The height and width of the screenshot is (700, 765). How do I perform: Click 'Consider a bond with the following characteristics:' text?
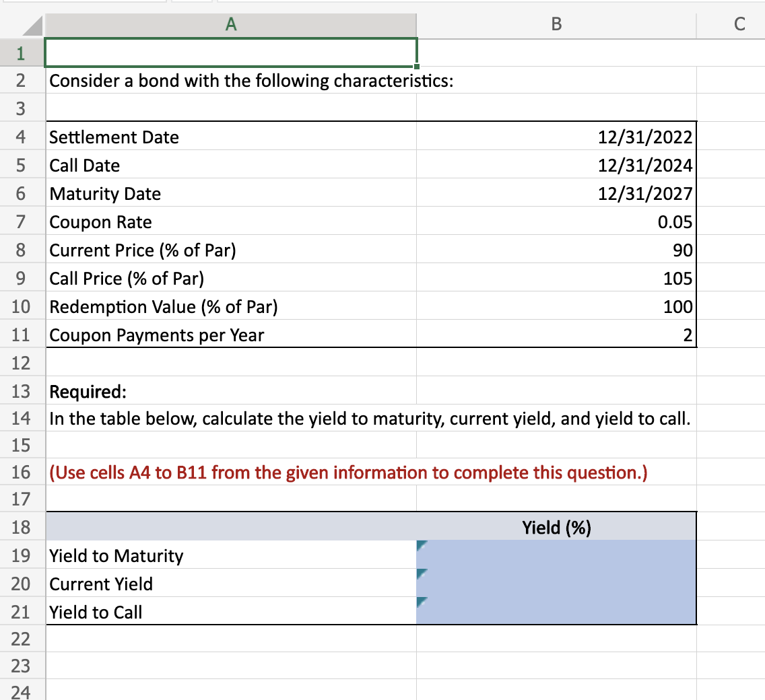pyautogui.click(x=251, y=81)
